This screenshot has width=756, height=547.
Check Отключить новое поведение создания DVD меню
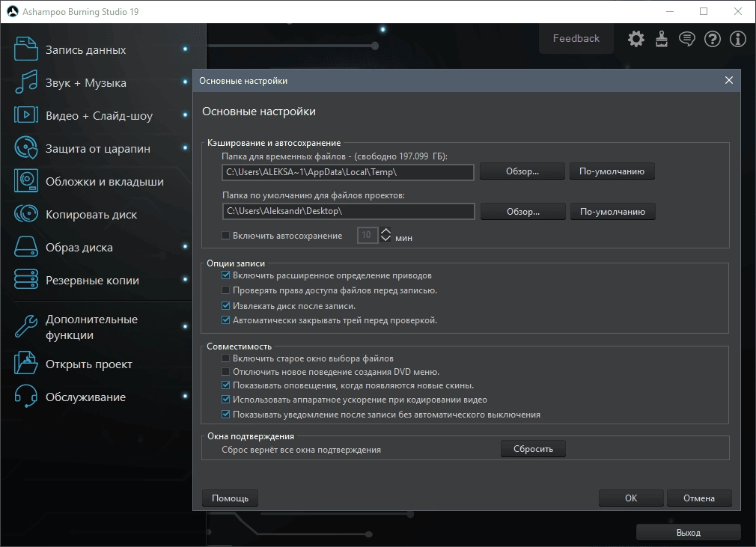(225, 372)
